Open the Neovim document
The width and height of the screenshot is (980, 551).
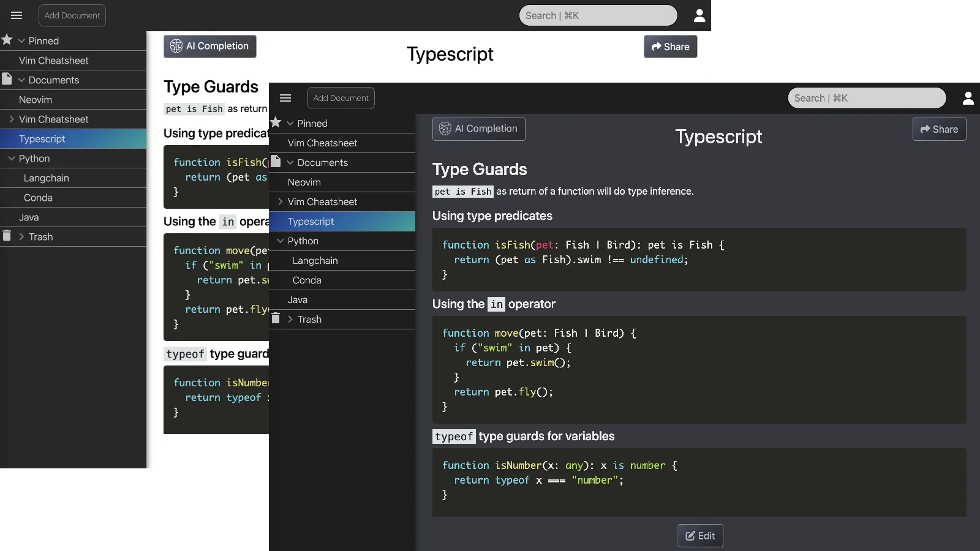pyautogui.click(x=303, y=182)
